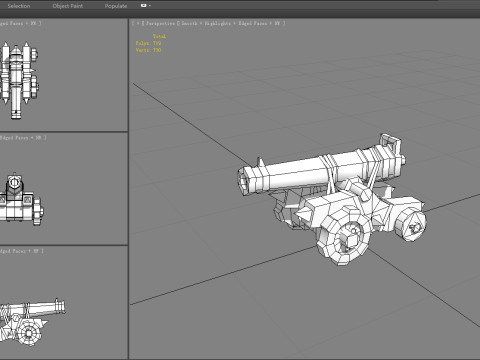
Task: Open the Perspective point-of-view label menu
Action: [x=160, y=23]
